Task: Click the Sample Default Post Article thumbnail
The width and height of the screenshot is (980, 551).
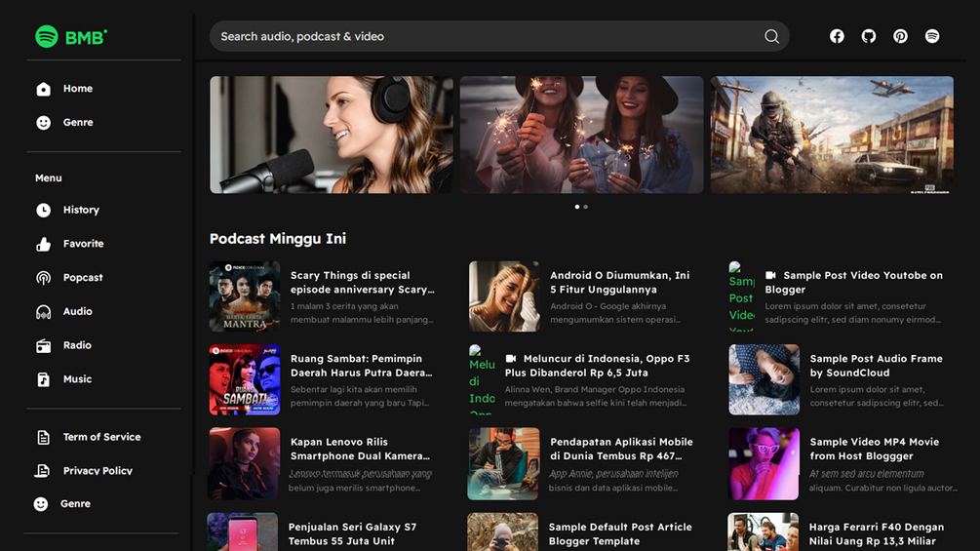Action: coord(502,531)
